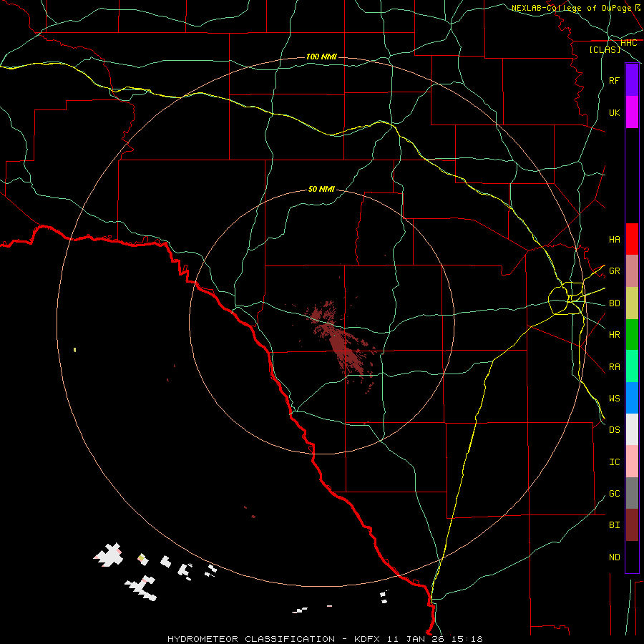The height and width of the screenshot is (644, 644).
Task: Click the ND legend label
Action: pos(615,557)
